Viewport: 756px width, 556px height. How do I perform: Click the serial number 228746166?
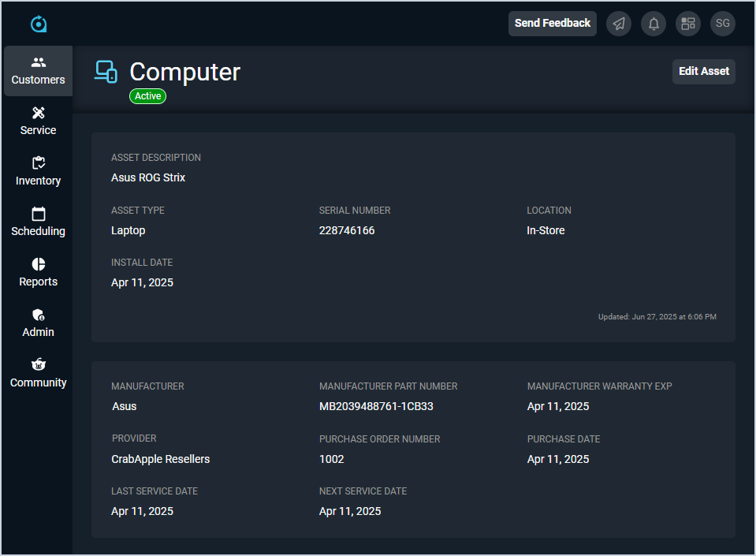347,231
